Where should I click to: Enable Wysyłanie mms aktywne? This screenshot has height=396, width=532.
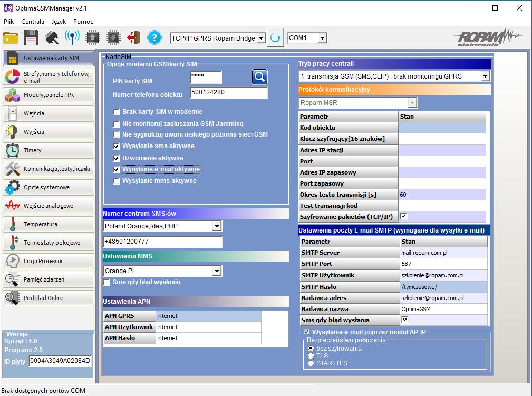click(x=117, y=181)
